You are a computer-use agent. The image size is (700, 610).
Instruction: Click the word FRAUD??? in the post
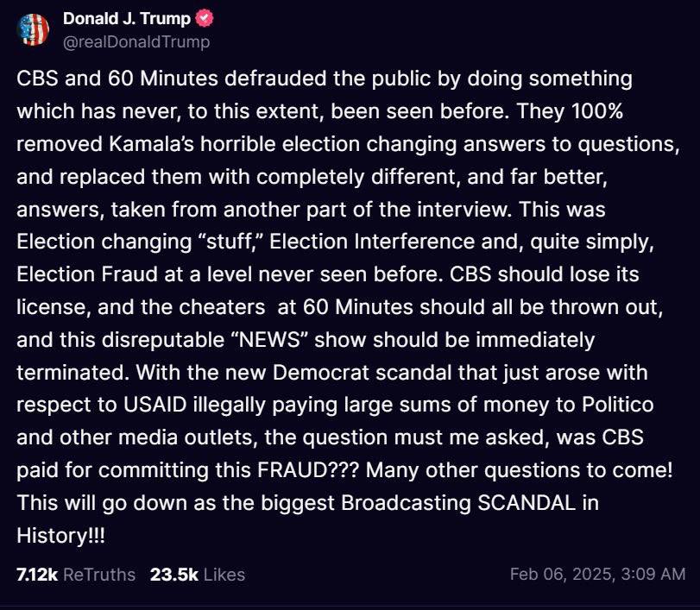pyautogui.click(x=308, y=470)
